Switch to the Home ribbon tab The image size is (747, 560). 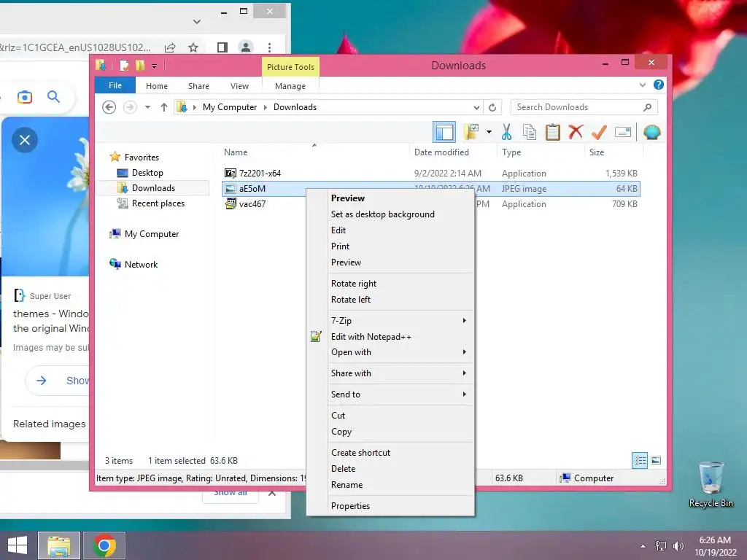pyautogui.click(x=157, y=86)
